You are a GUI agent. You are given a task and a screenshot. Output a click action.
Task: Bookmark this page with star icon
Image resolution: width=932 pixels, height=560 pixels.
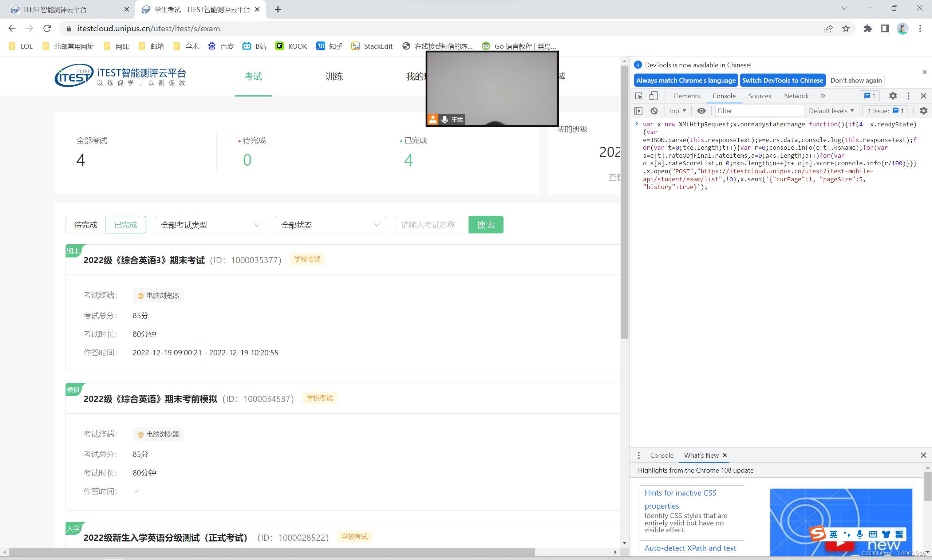(846, 29)
